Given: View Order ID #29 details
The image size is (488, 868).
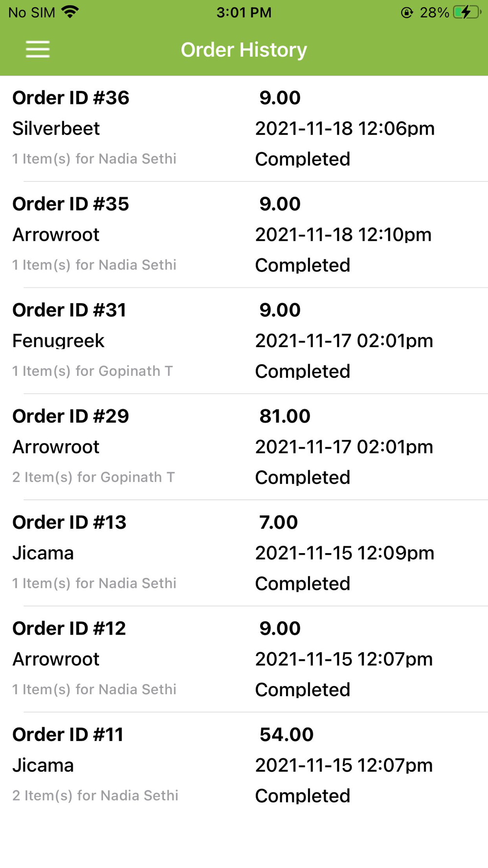Looking at the screenshot, I should click(71, 416).
